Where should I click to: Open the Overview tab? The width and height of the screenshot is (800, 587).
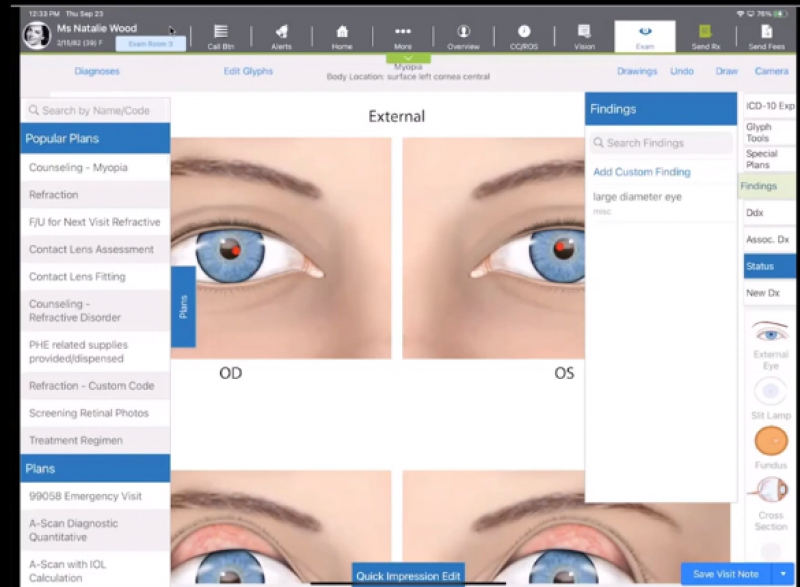pyautogui.click(x=463, y=35)
